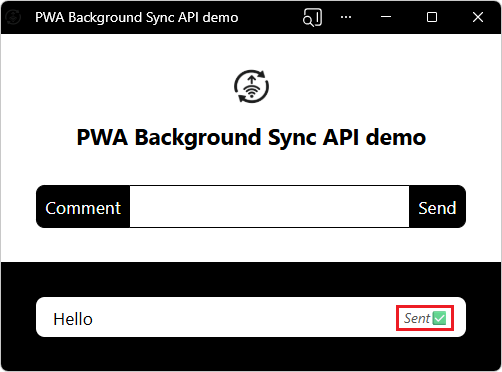The height and width of the screenshot is (372, 502).
Task: Click the app icon in the title bar
Action: pyautogui.click(x=14, y=17)
